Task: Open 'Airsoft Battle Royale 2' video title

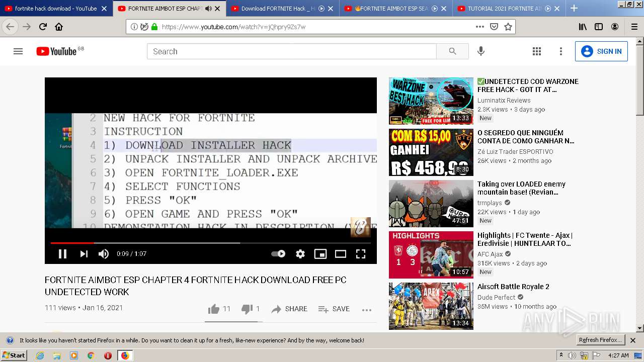Action: (x=513, y=287)
